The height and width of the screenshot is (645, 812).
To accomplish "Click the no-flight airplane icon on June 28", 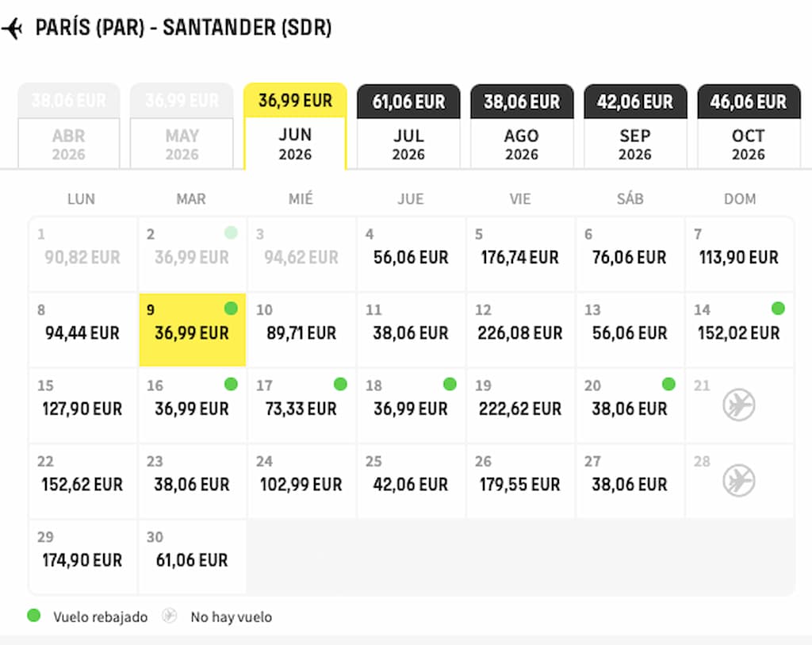I will [739, 480].
